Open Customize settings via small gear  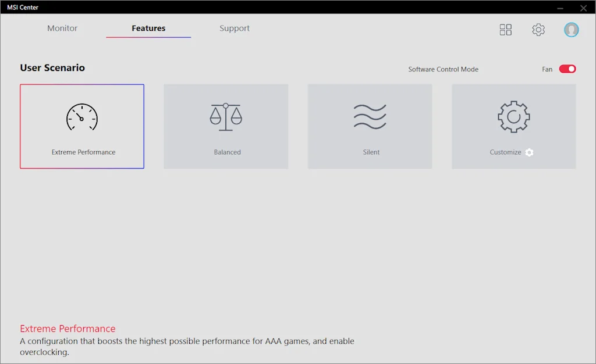pos(529,152)
